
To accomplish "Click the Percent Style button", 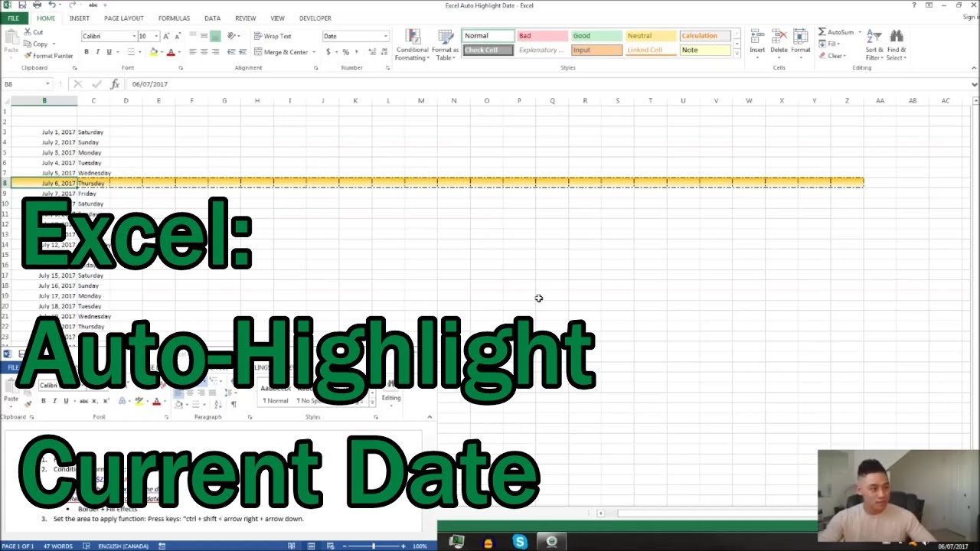I will pyautogui.click(x=345, y=52).
